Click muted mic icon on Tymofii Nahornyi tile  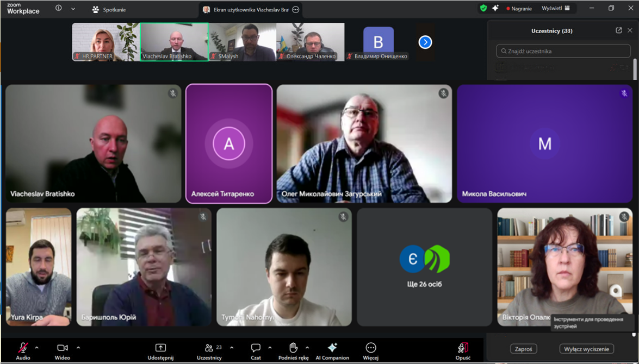point(343,217)
